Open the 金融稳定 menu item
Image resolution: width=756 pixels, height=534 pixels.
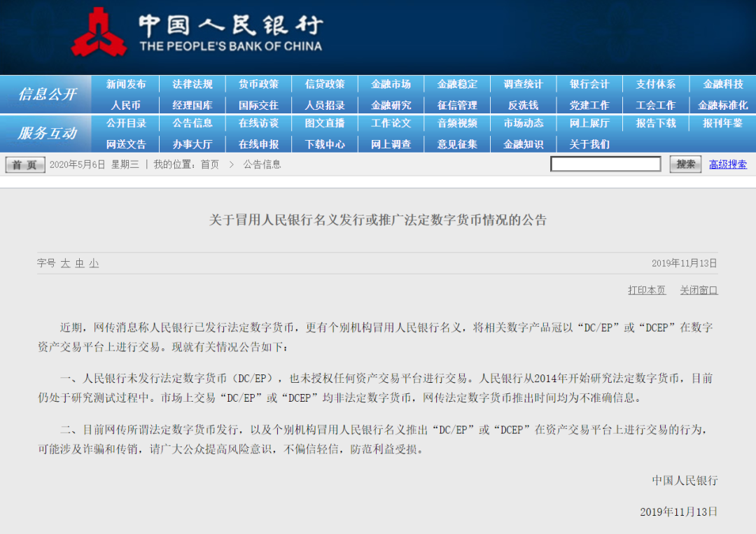457,85
